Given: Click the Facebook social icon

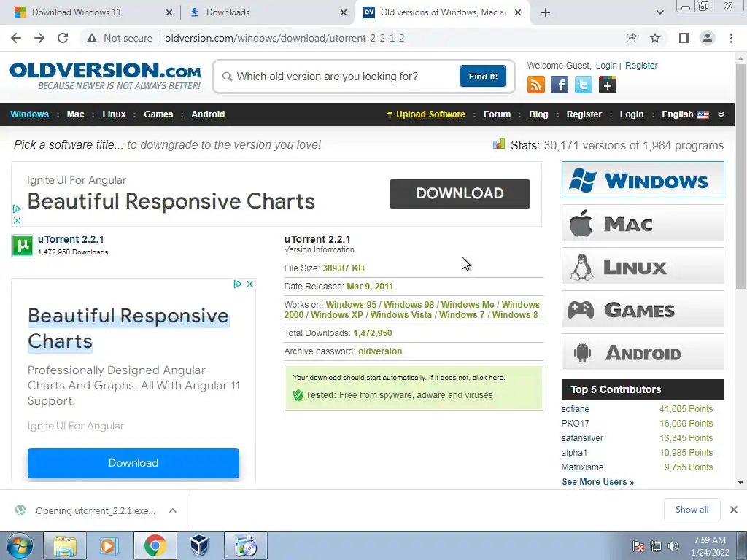Looking at the screenshot, I should click(560, 85).
